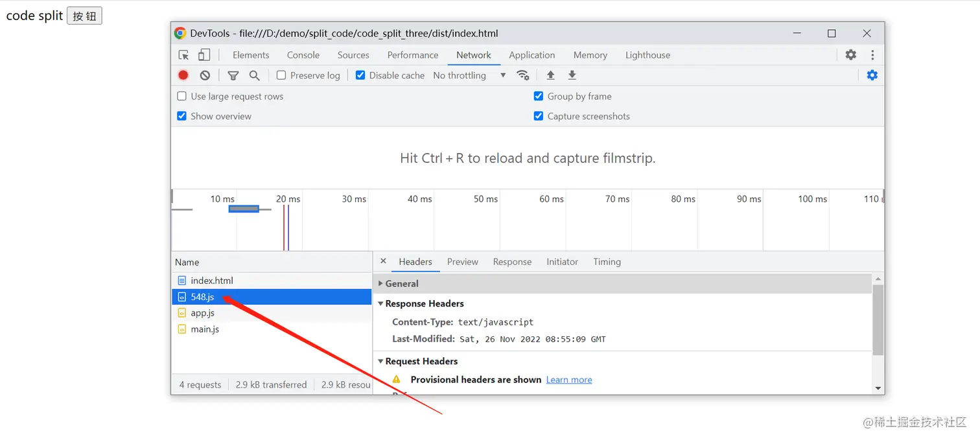Open DevTools three-dot customize menu
Screen dimensions: 980x442
pos(872,55)
